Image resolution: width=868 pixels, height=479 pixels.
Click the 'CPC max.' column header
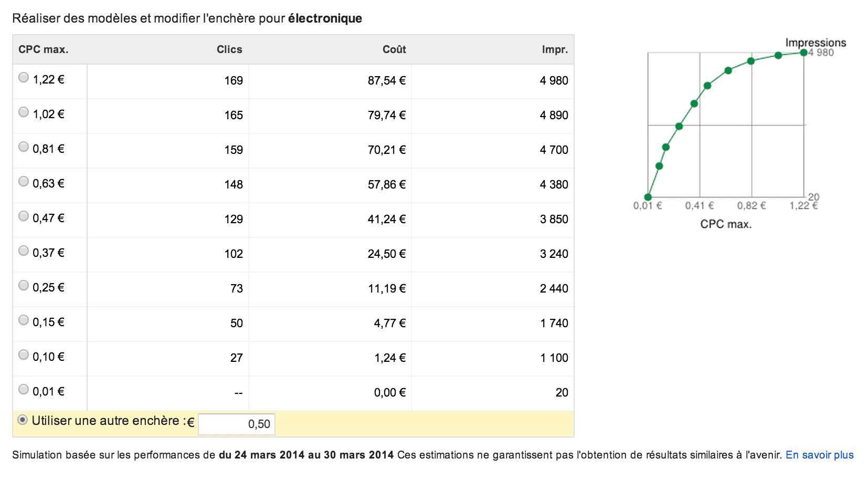pos(44,49)
